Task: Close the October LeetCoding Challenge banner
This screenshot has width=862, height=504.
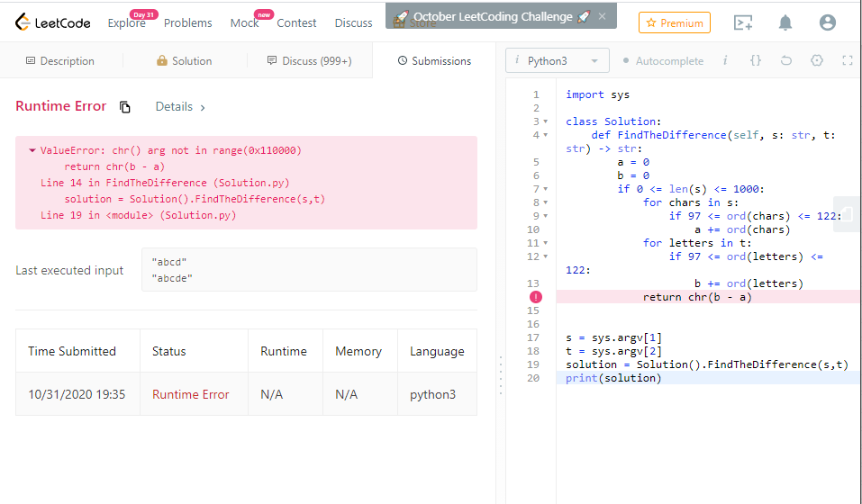Action: [x=602, y=16]
